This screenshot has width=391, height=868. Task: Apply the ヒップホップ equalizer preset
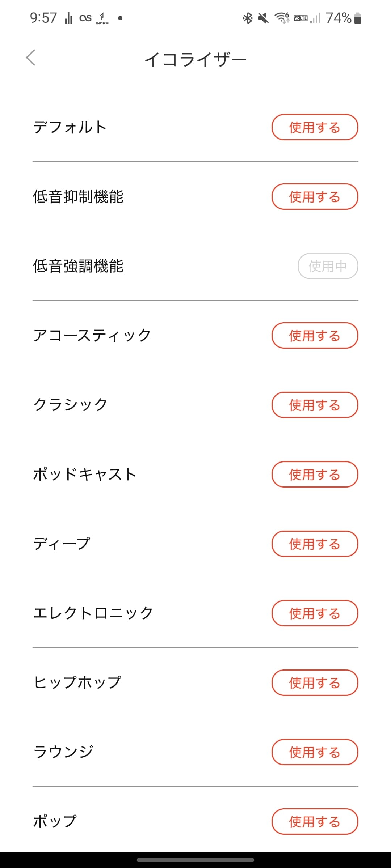click(315, 683)
